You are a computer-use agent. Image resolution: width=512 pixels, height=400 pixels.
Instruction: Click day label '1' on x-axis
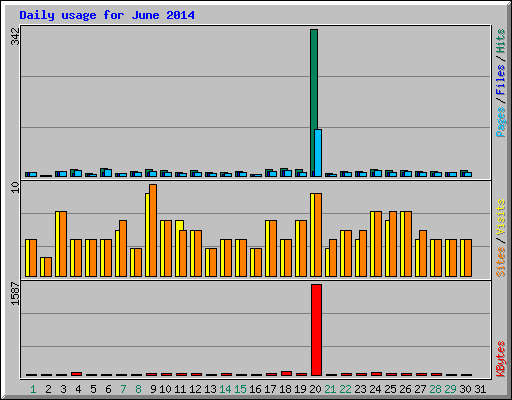click(x=33, y=389)
